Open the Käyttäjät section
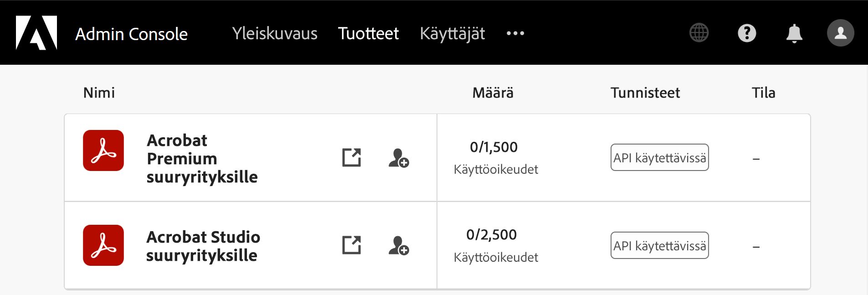The height and width of the screenshot is (295, 868). pos(452,33)
